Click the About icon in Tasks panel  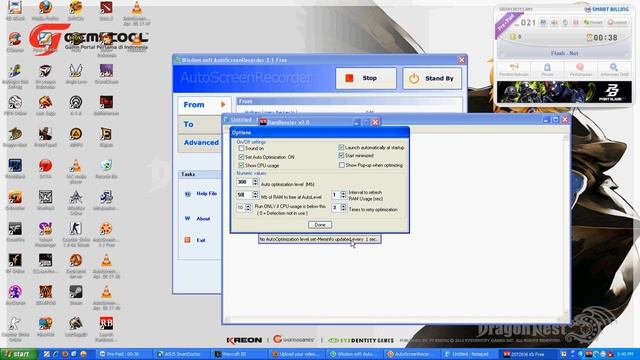pos(188,219)
